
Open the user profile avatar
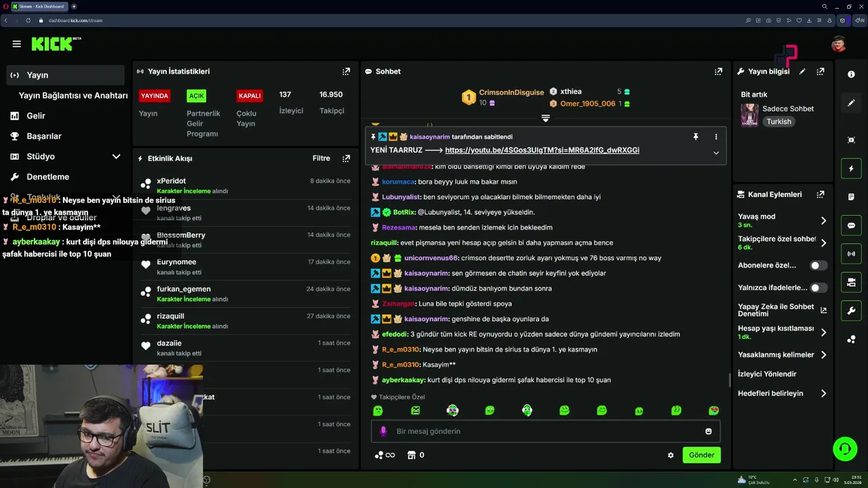pos(839,44)
